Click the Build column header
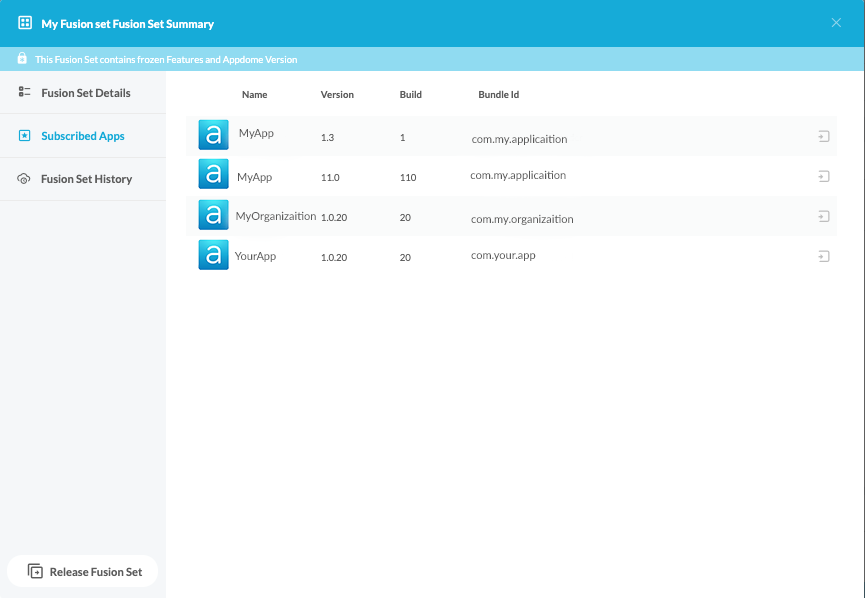 pos(410,95)
